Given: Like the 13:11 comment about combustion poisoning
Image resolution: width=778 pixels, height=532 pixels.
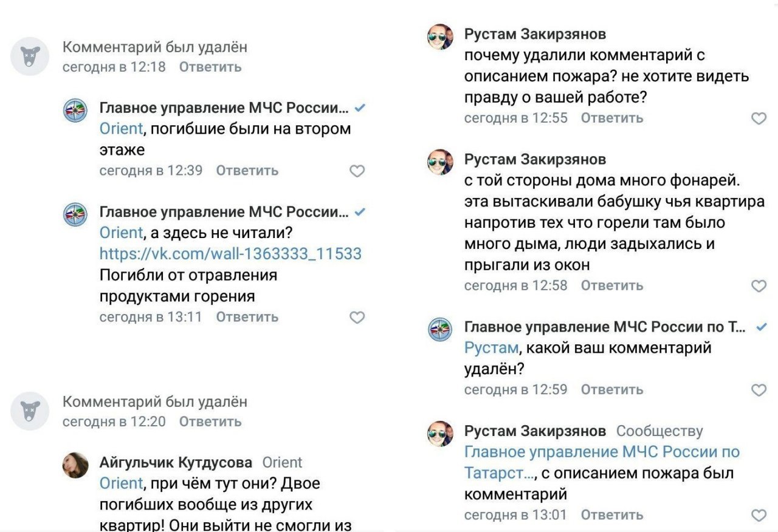Looking at the screenshot, I should 357,317.
